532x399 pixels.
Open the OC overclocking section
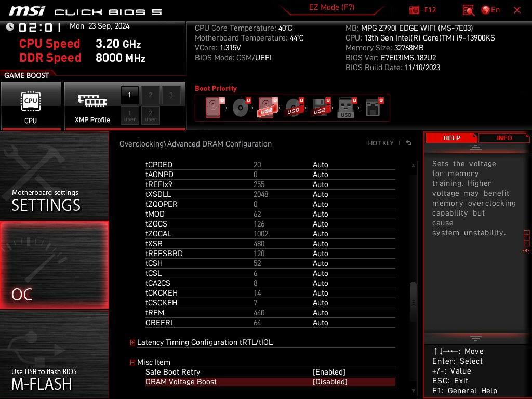pyautogui.click(x=54, y=265)
